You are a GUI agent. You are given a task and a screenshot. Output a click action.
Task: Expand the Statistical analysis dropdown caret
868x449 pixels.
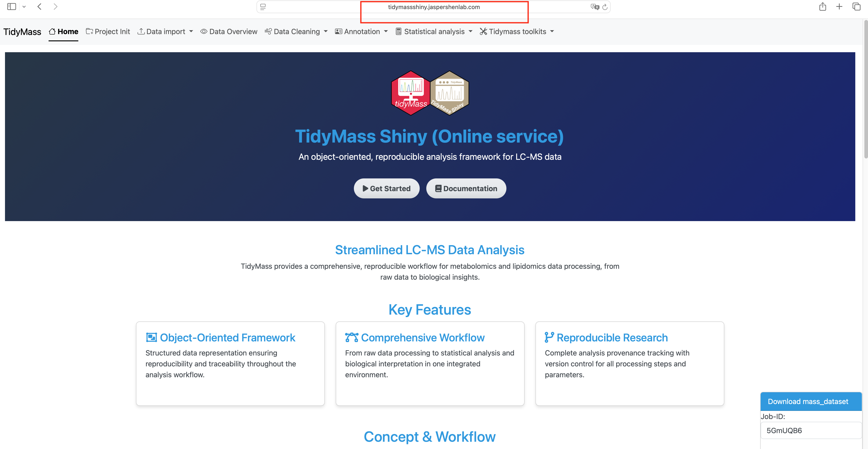(470, 31)
